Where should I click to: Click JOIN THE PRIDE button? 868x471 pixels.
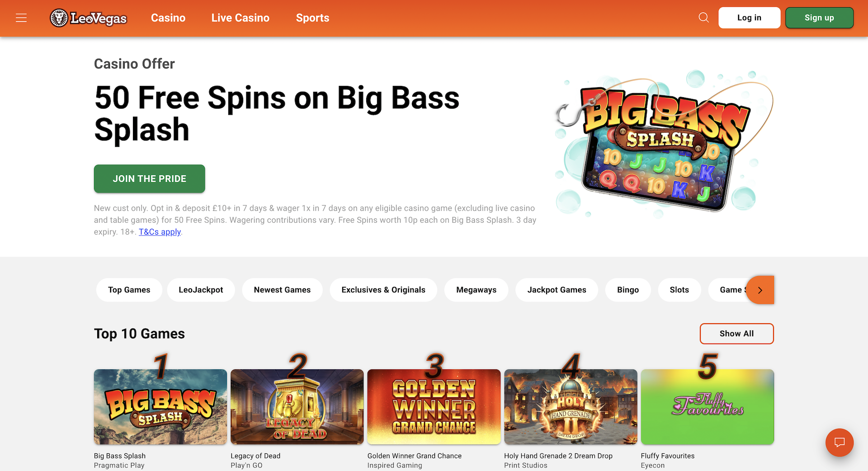pyautogui.click(x=150, y=179)
